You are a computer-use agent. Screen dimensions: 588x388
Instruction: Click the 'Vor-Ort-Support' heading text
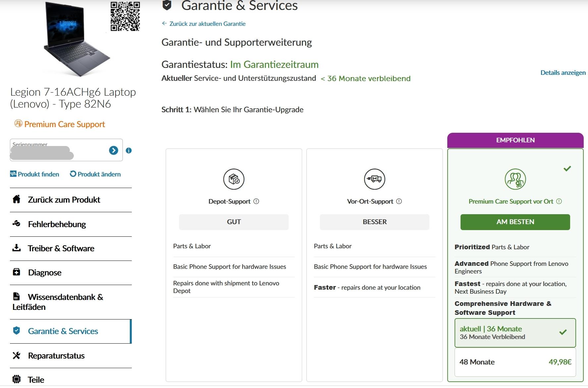click(370, 201)
